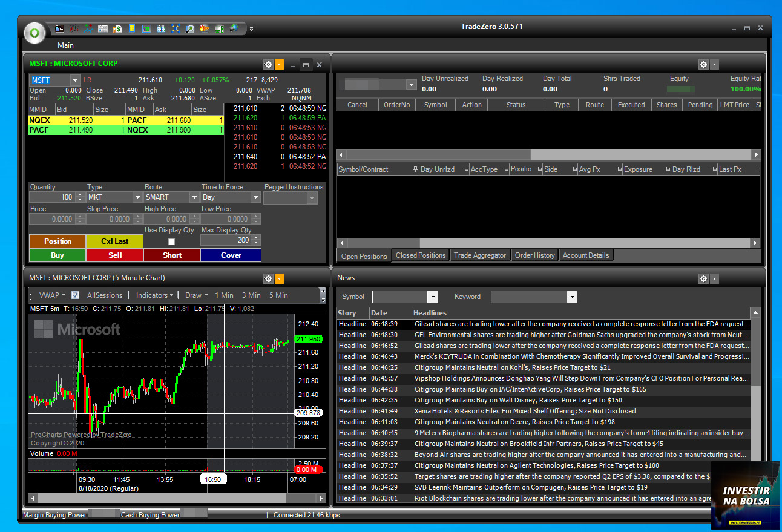Open gear settings in positions panel
Image resolution: width=782 pixels, height=532 pixels.
(x=703, y=65)
